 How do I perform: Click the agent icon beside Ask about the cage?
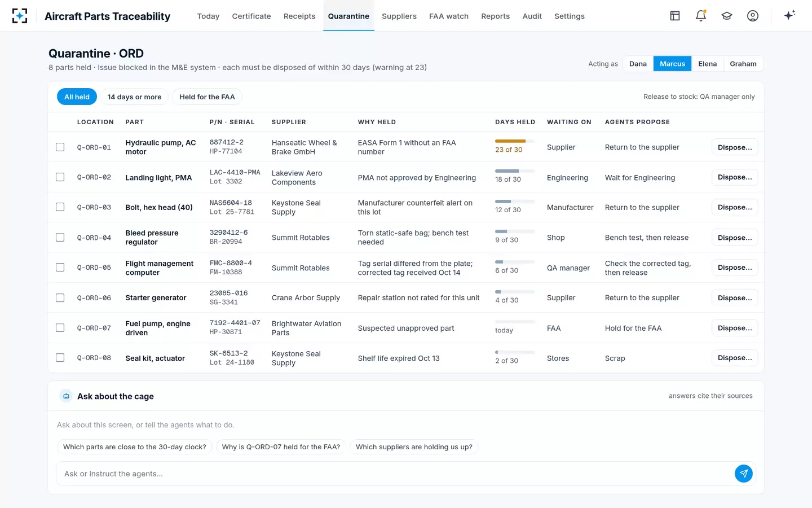tap(66, 396)
